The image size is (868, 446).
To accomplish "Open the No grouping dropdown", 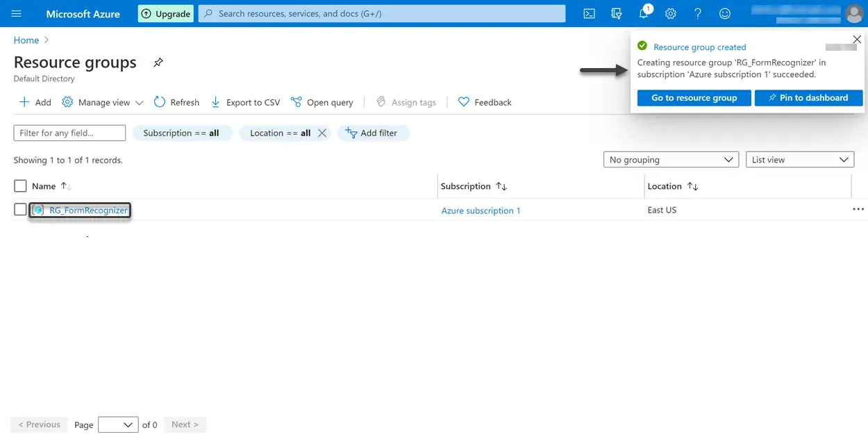I will (671, 160).
